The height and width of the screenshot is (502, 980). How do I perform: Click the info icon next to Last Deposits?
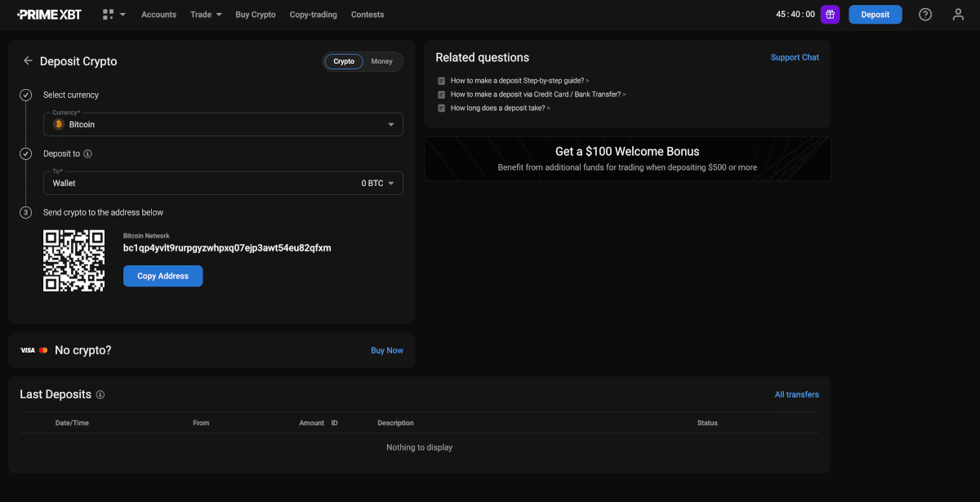click(x=100, y=394)
